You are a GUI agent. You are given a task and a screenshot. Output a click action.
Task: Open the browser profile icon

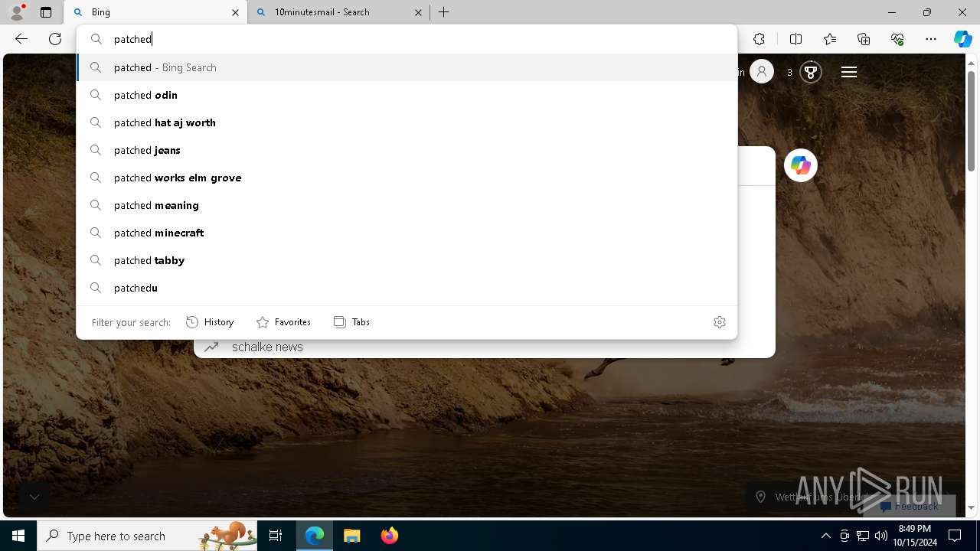pyautogui.click(x=17, y=12)
